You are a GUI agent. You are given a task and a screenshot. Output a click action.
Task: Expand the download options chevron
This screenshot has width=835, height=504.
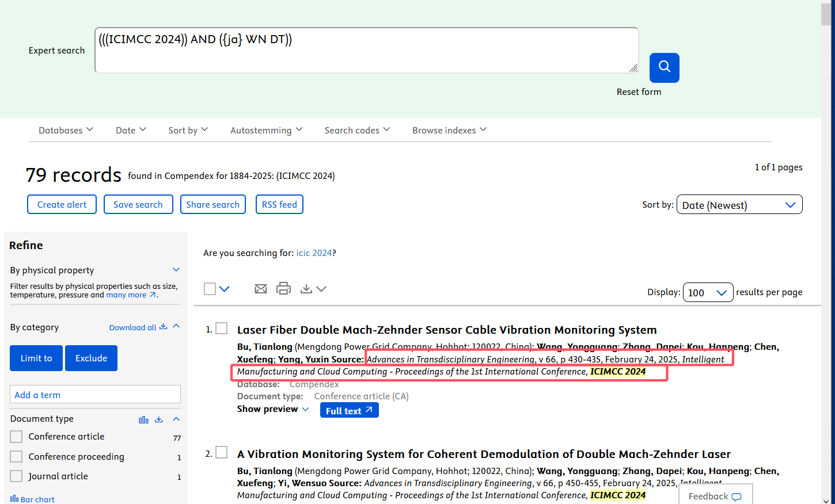pyautogui.click(x=321, y=289)
